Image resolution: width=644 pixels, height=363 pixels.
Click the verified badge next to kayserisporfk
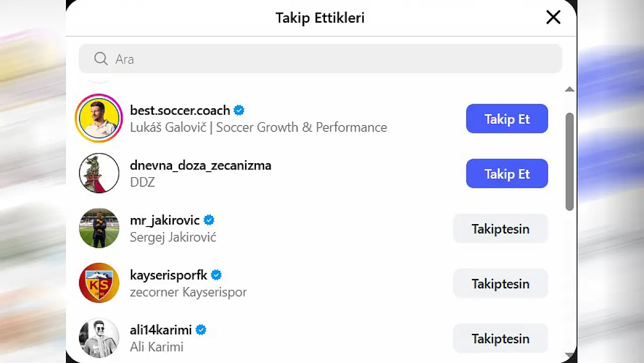click(x=216, y=274)
